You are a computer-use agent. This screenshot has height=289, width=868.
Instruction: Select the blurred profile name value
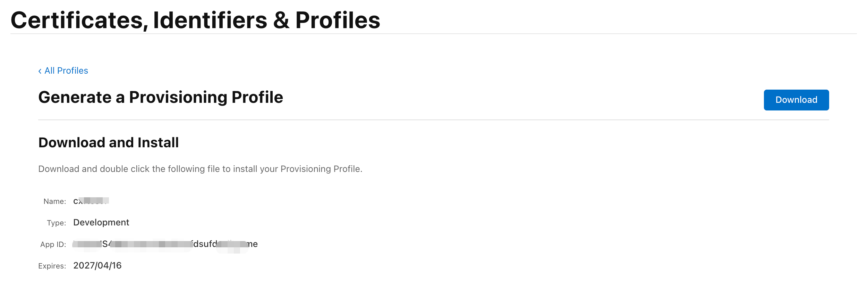(x=91, y=201)
